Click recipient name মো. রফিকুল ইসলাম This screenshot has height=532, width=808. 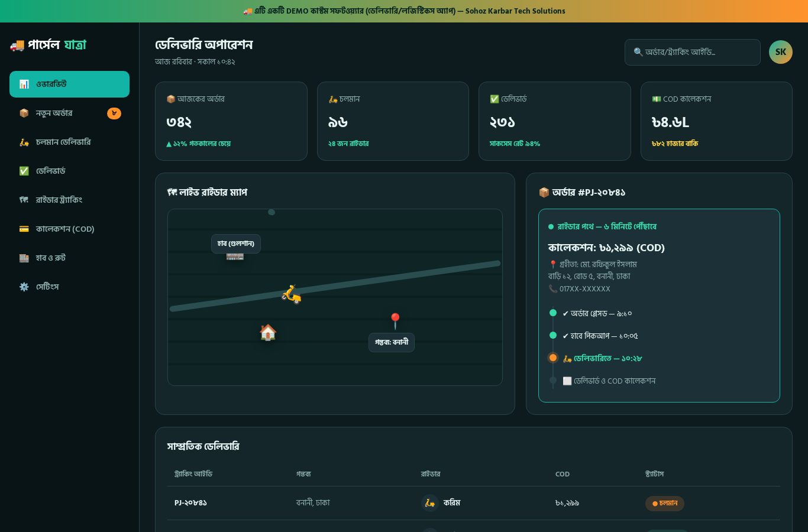coord(609,264)
